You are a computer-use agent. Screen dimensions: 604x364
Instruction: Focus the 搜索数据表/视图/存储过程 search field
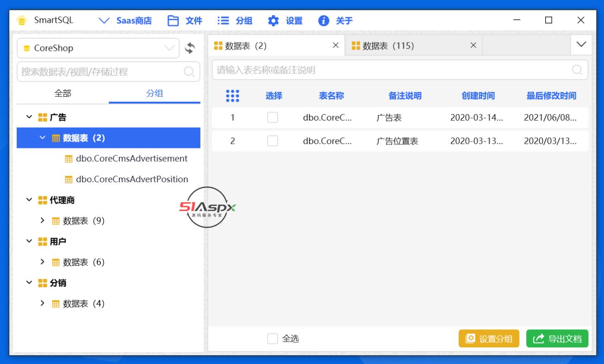(x=108, y=72)
